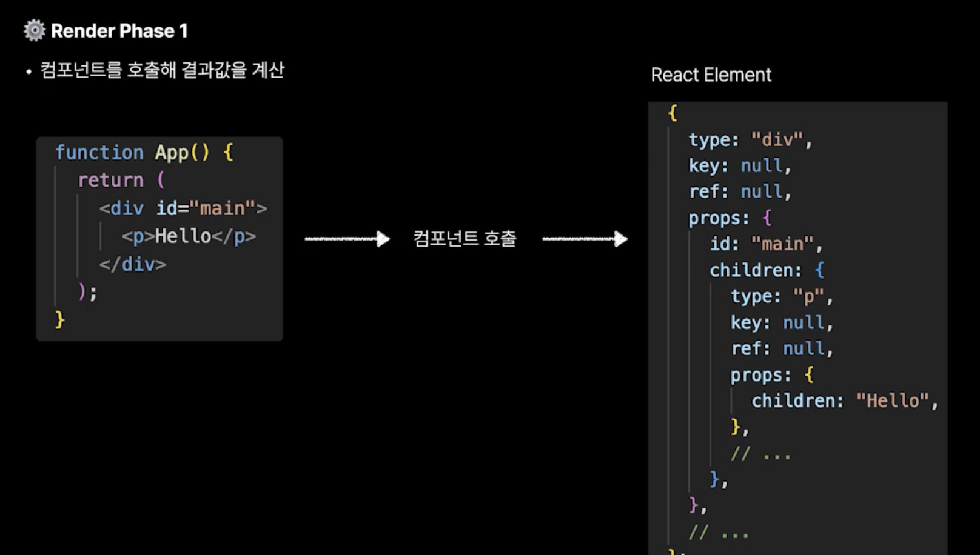Click the type: "div" line
The width and height of the screenshot is (980, 555).
point(750,140)
